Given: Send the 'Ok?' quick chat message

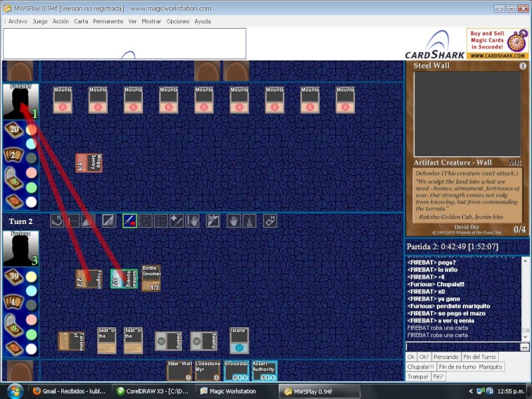Looking at the screenshot, I should tap(424, 357).
